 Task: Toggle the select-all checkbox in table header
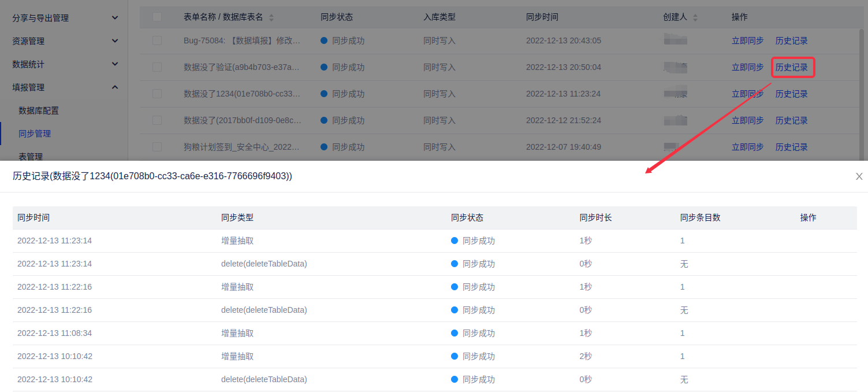(x=157, y=17)
